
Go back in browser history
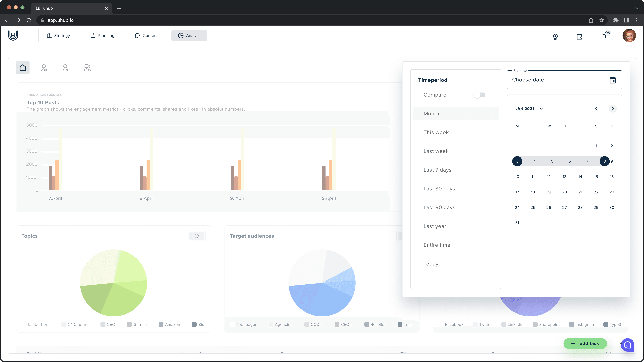pos(7,20)
